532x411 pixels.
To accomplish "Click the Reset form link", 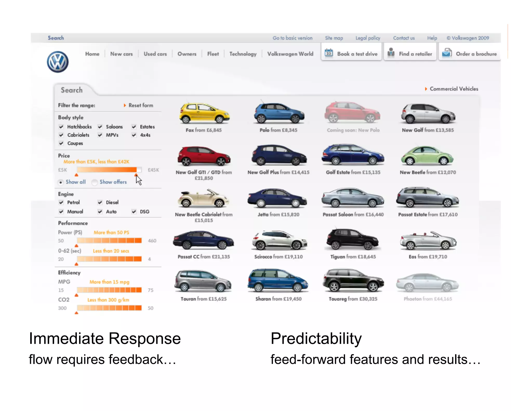I will 141,105.
